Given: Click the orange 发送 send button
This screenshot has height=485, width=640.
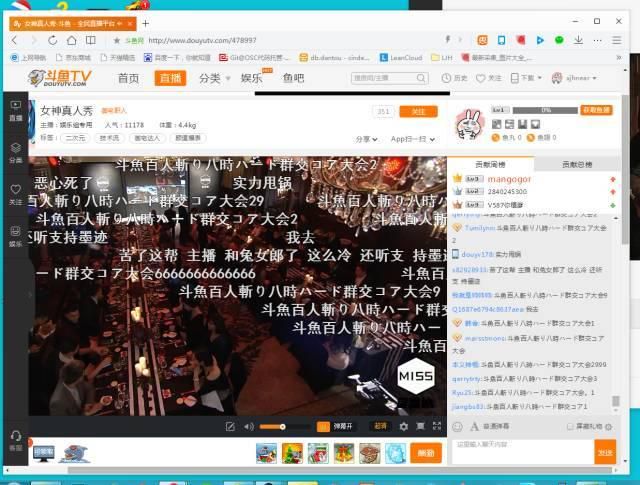Looking at the screenshot, I should click(x=605, y=452).
